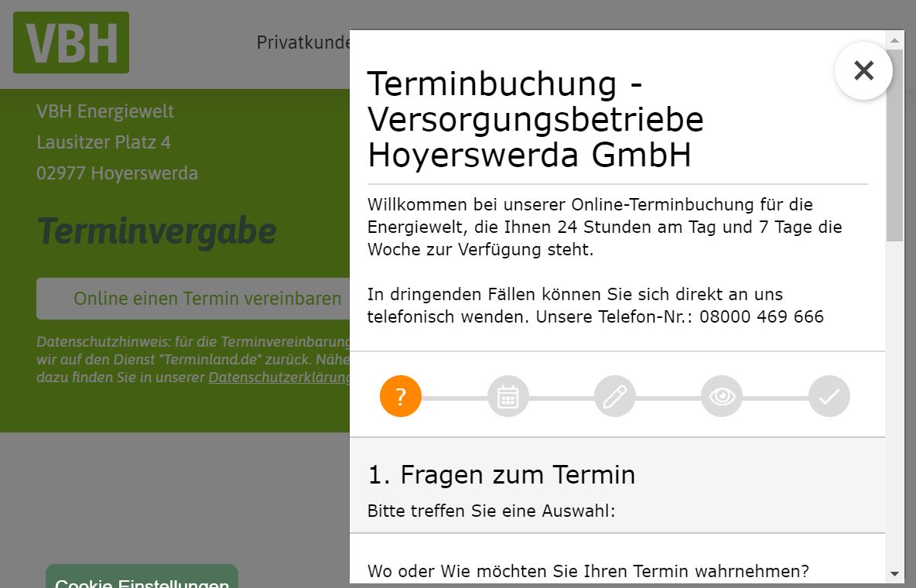Open Cookie Einstellungen button
The width and height of the screenshot is (916, 588).
tap(142, 576)
